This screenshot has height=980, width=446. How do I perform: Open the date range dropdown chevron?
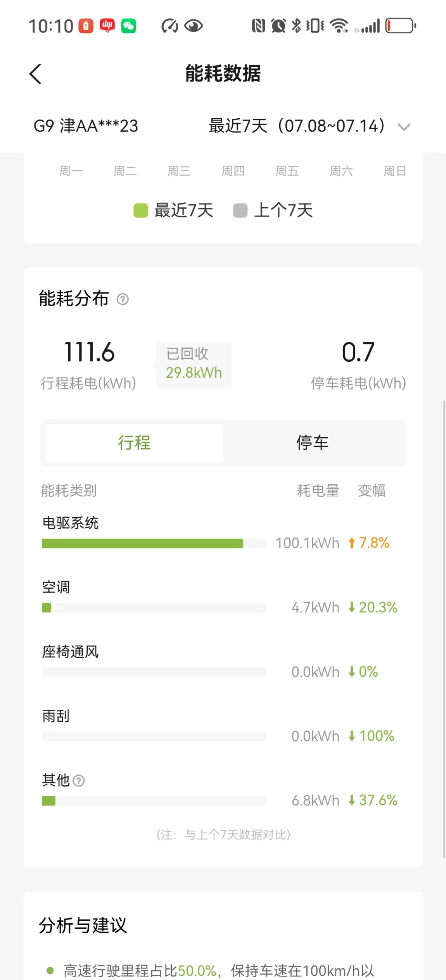point(404,127)
